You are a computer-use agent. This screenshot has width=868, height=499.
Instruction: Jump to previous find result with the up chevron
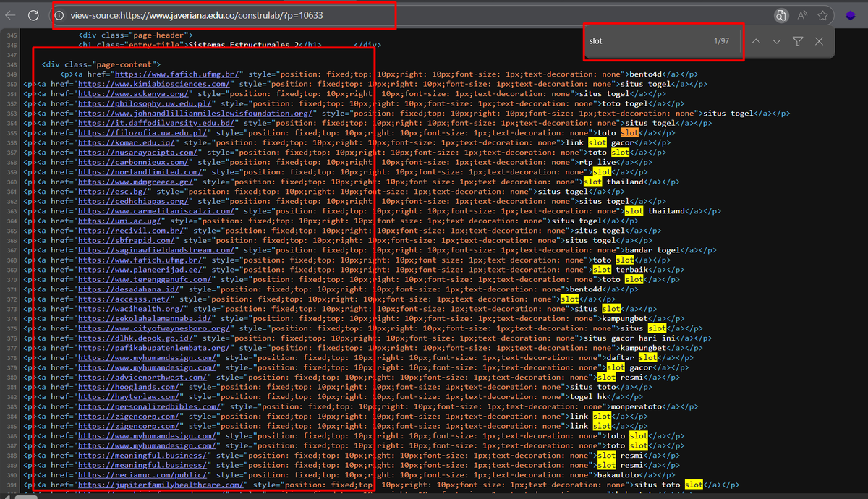pos(756,41)
